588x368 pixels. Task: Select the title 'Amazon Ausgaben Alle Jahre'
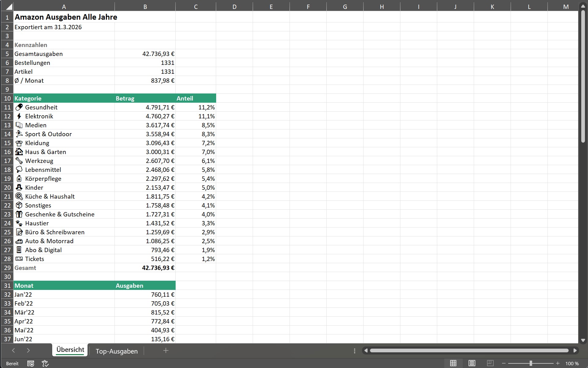pyautogui.click(x=66, y=17)
